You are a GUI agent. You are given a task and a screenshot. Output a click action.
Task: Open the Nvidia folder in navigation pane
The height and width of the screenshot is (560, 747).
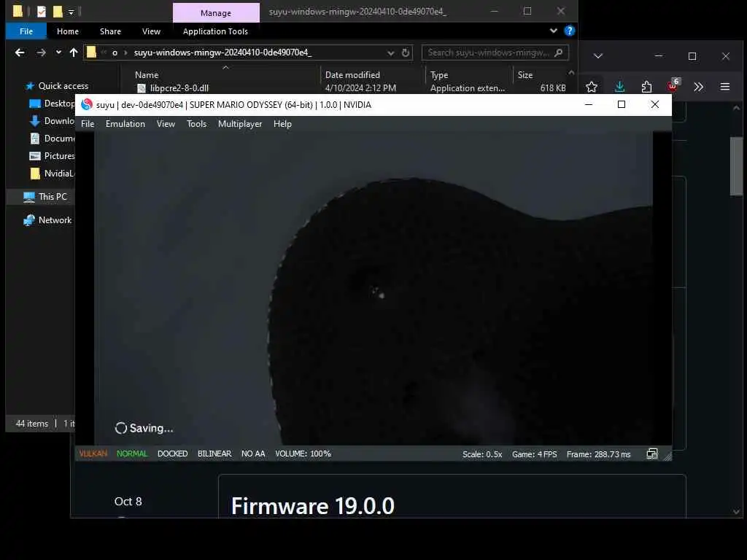52,174
